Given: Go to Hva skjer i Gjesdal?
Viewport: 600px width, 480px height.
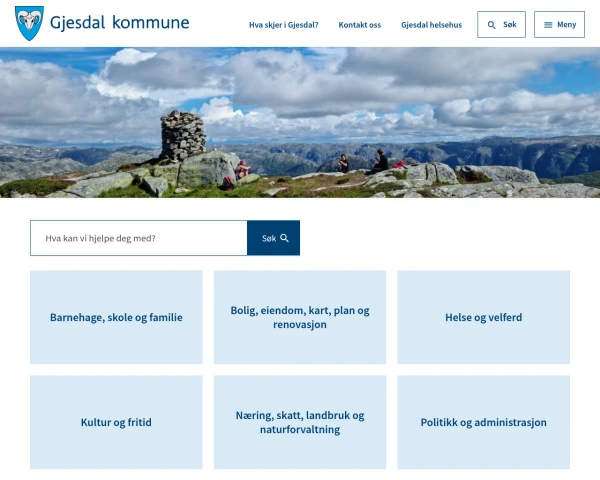Looking at the screenshot, I should [x=284, y=25].
